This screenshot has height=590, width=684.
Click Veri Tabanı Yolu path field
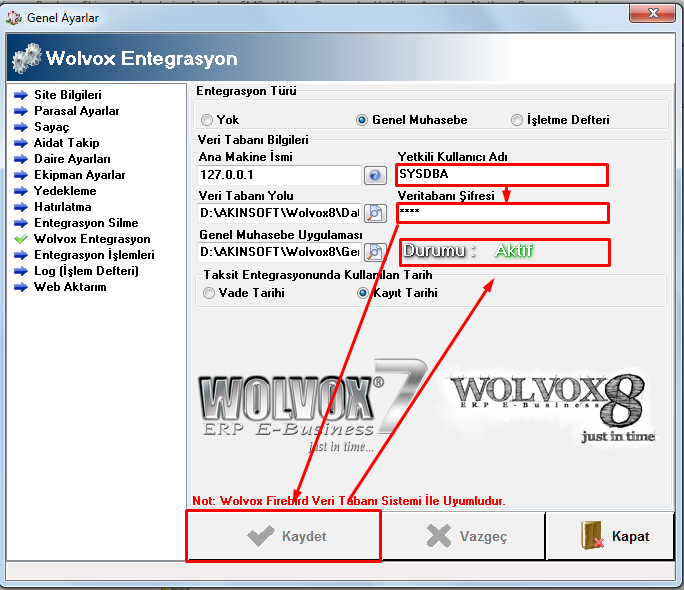point(280,213)
